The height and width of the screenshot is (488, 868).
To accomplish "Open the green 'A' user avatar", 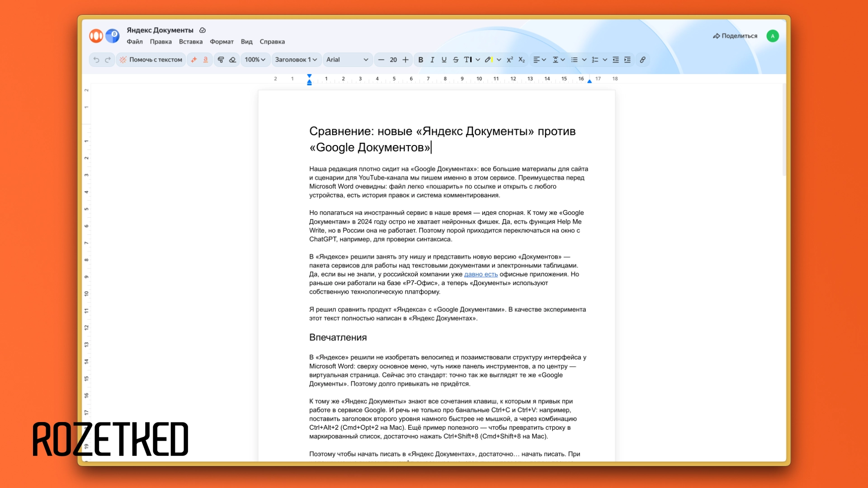I will tap(773, 36).
